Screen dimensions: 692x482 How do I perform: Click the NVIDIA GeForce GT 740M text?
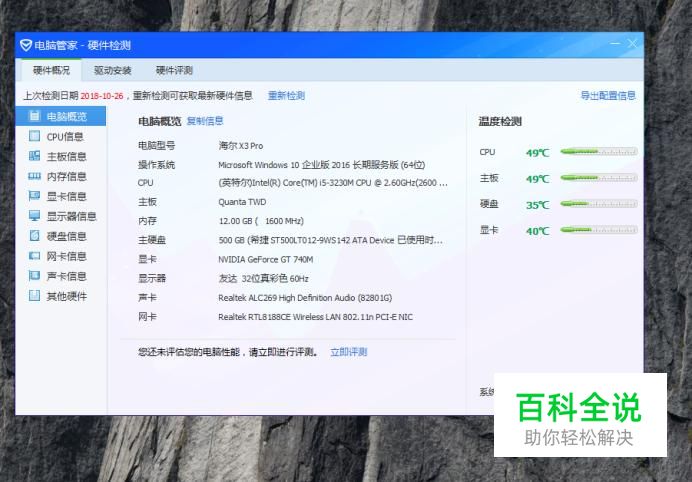point(266,260)
